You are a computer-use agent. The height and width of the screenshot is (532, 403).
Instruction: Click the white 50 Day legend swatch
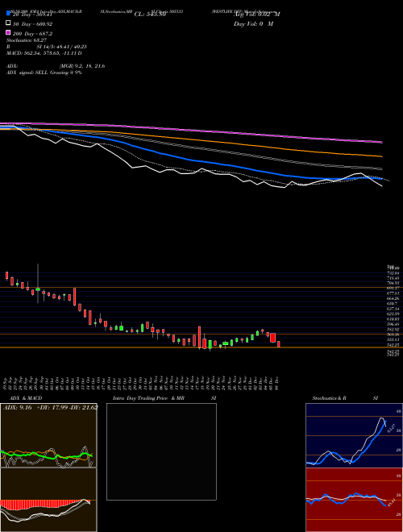coord(8,23)
